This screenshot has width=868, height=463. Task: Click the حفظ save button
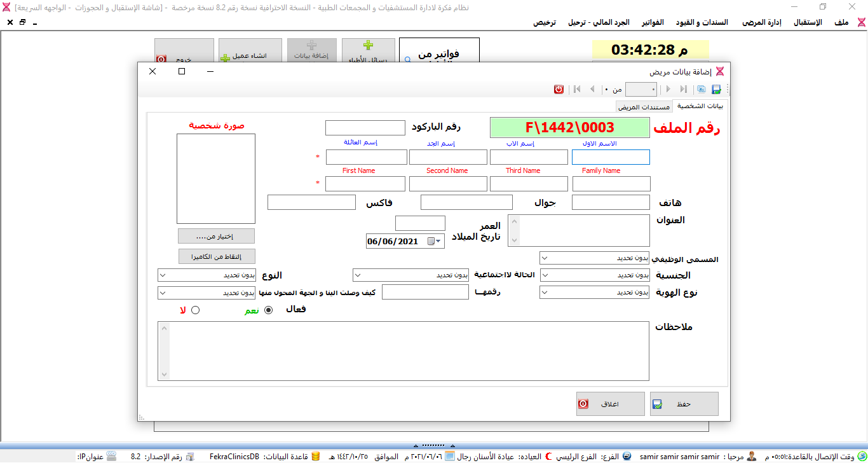(684, 404)
